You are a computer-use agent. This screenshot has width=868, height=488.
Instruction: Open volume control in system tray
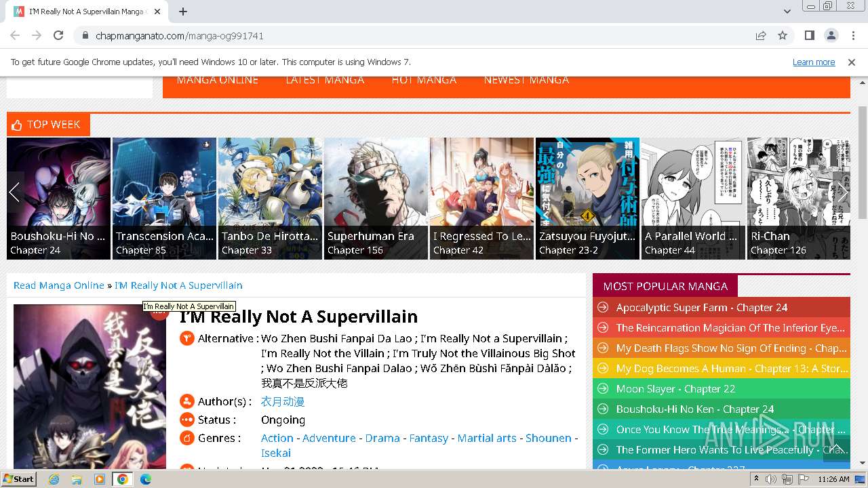[x=771, y=479]
